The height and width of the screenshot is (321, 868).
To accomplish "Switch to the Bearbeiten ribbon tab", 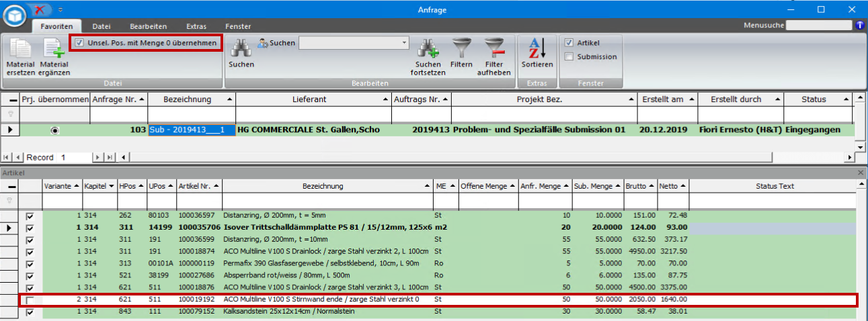I will click(148, 26).
